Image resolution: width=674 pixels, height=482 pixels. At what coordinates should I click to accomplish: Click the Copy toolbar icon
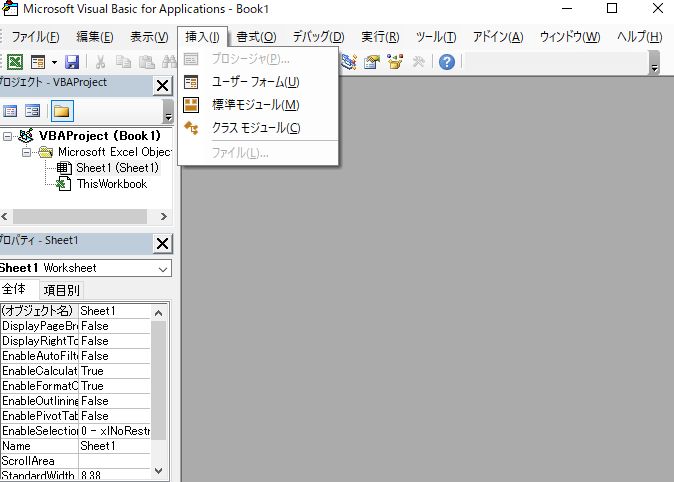coord(123,62)
